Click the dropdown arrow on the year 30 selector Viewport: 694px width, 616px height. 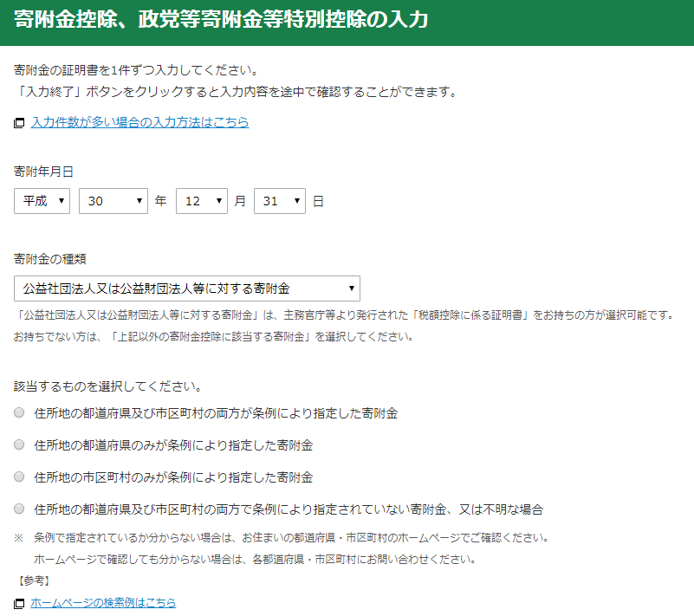pyautogui.click(x=139, y=200)
